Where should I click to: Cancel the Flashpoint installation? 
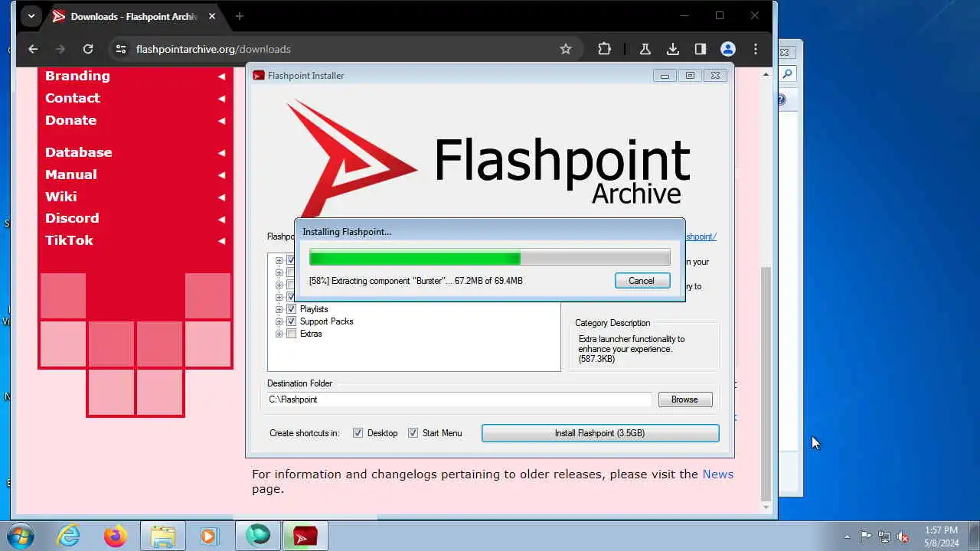[x=642, y=281]
